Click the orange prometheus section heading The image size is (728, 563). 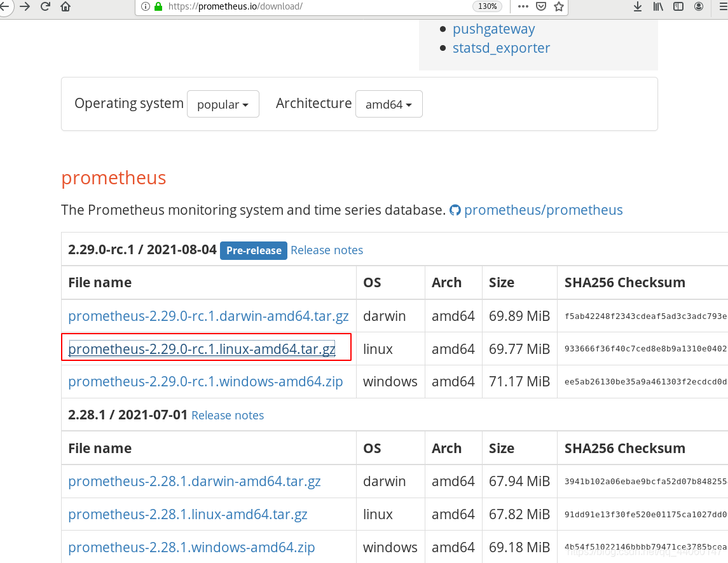point(114,178)
